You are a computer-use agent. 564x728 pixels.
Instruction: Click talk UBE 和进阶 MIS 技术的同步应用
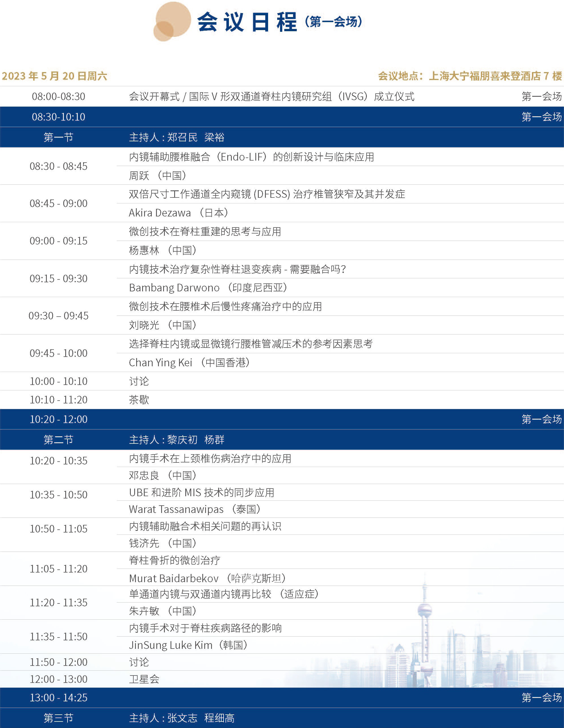202,492
